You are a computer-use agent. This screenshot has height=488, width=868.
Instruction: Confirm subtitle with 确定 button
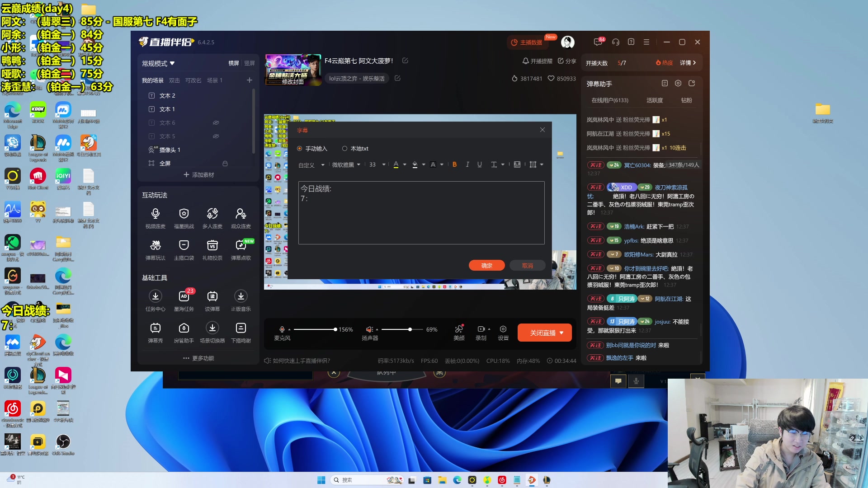487,266
